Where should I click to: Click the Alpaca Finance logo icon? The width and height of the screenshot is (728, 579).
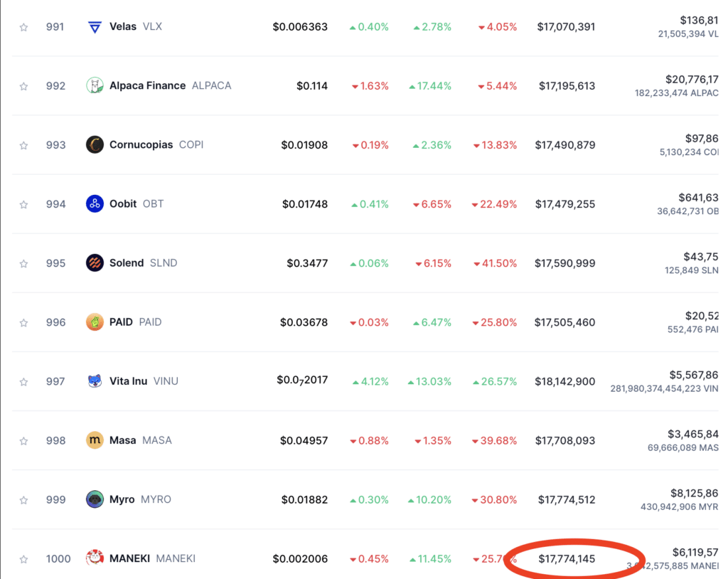(x=95, y=86)
